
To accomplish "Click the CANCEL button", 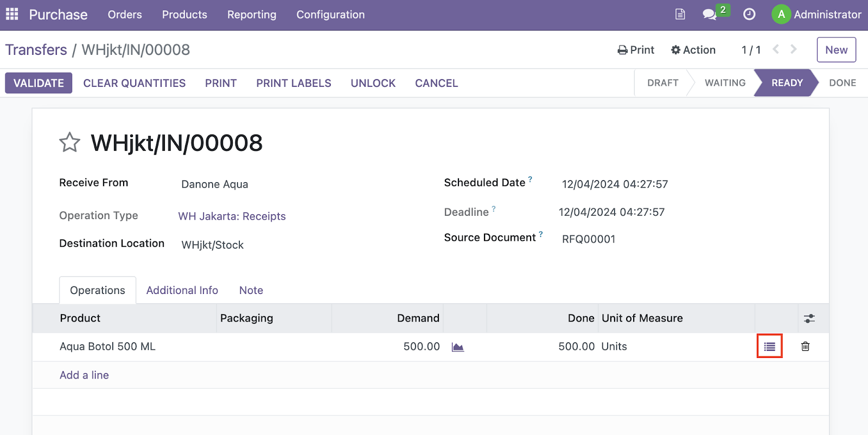I will 437,83.
